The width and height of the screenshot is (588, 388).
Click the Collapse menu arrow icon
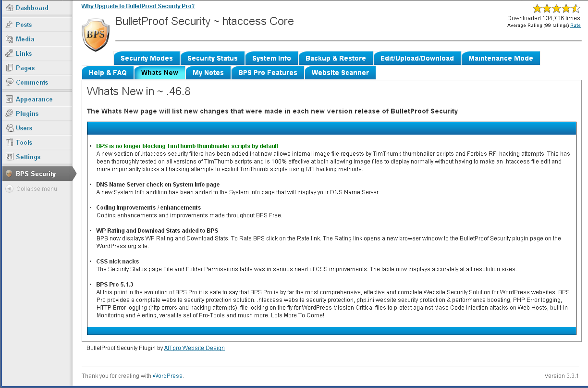point(9,189)
